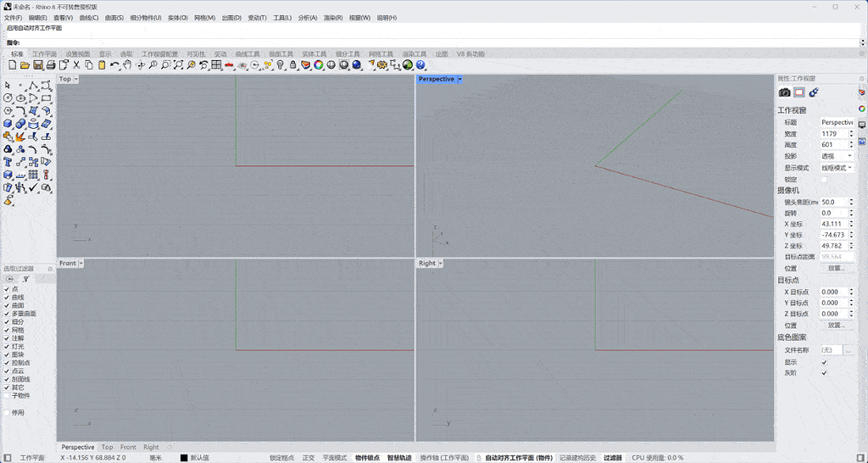Enable the 停用 checkbox
Screen dimensions: 868x463
(x=7, y=413)
